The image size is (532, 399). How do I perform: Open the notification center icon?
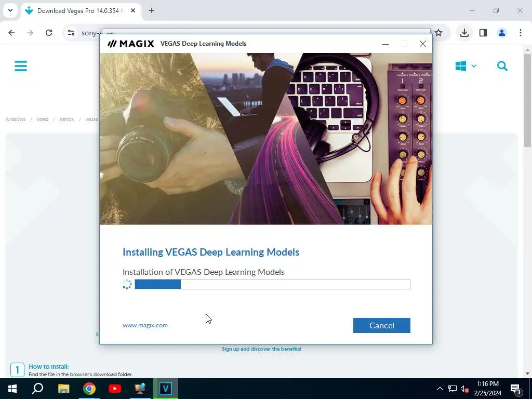click(x=516, y=389)
